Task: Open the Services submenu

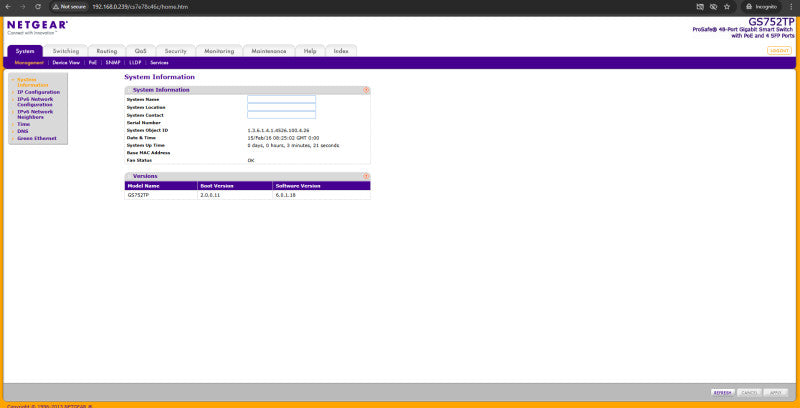Action: coord(159,63)
